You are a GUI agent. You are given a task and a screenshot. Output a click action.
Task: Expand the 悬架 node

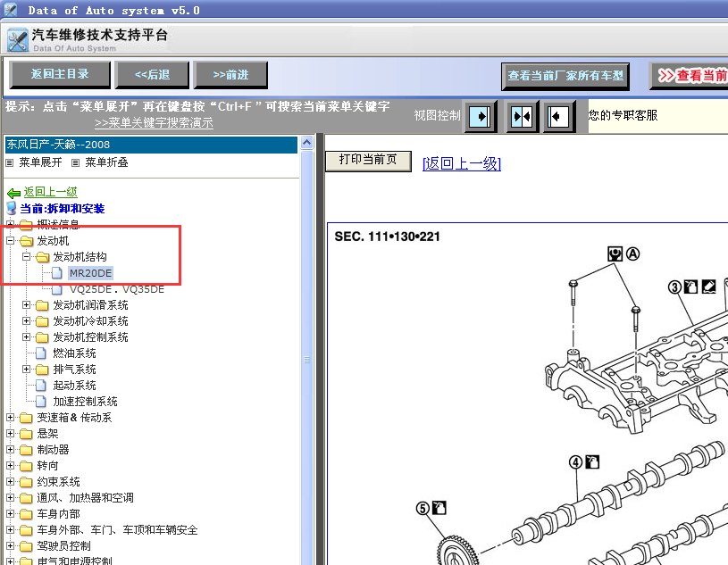point(10,433)
